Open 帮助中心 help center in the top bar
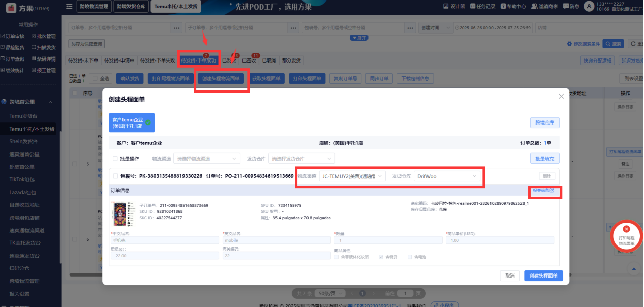This screenshot has height=307, width=644. tap(512, 7)
